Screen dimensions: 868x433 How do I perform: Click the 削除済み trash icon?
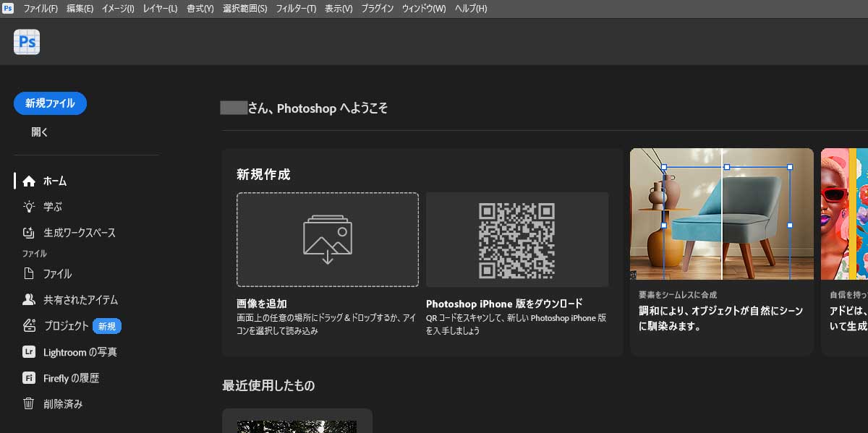pos(29,404)
